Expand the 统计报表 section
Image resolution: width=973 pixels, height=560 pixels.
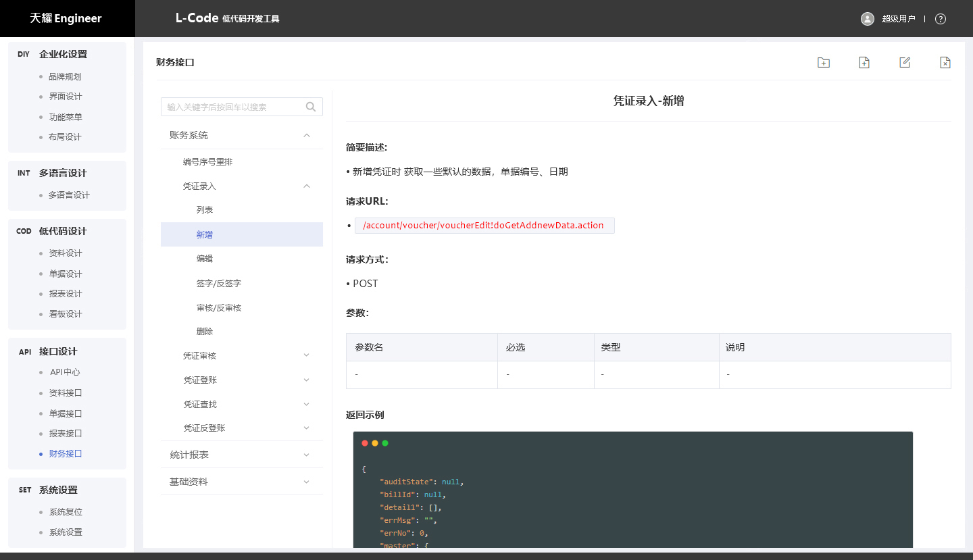point(307,455)
